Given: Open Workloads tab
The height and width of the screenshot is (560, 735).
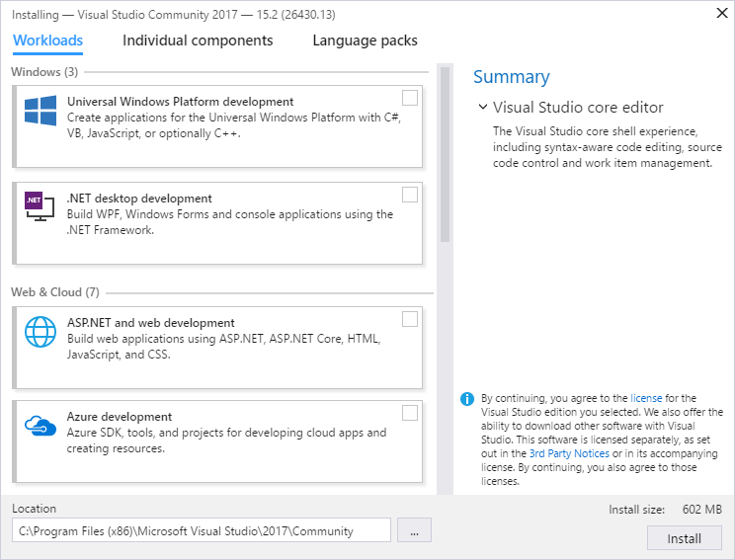Looking at the screenshot, I should pos(47,40).
